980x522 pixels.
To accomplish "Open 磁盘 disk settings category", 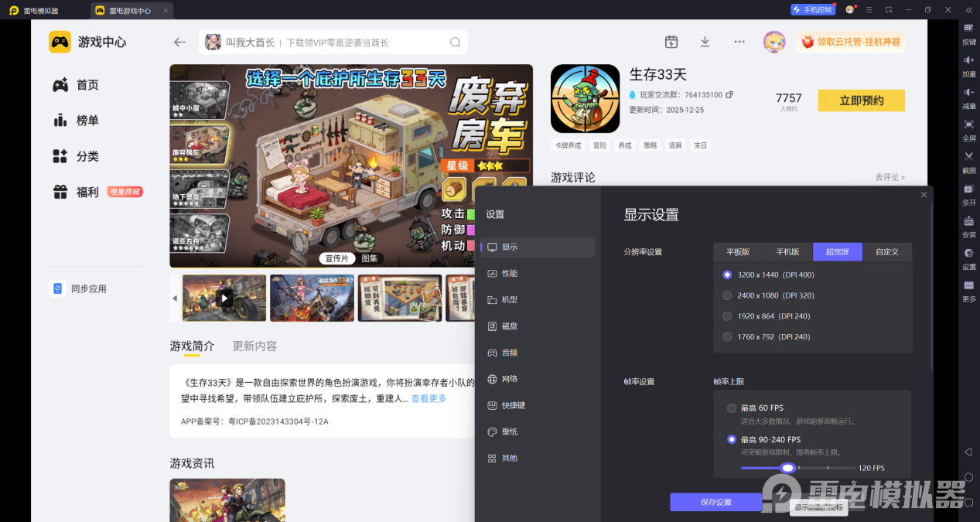I will pyautogui.click(x=538, y=326).
